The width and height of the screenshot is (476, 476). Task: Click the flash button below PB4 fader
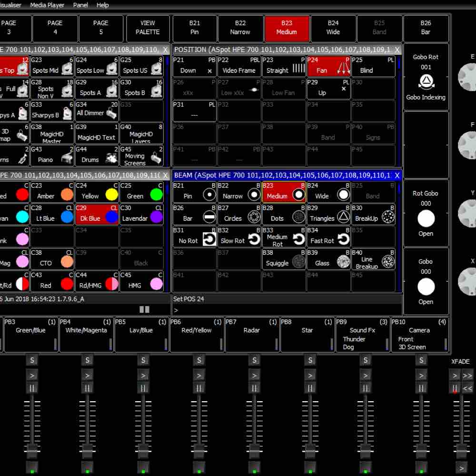(x=88, y=467)
